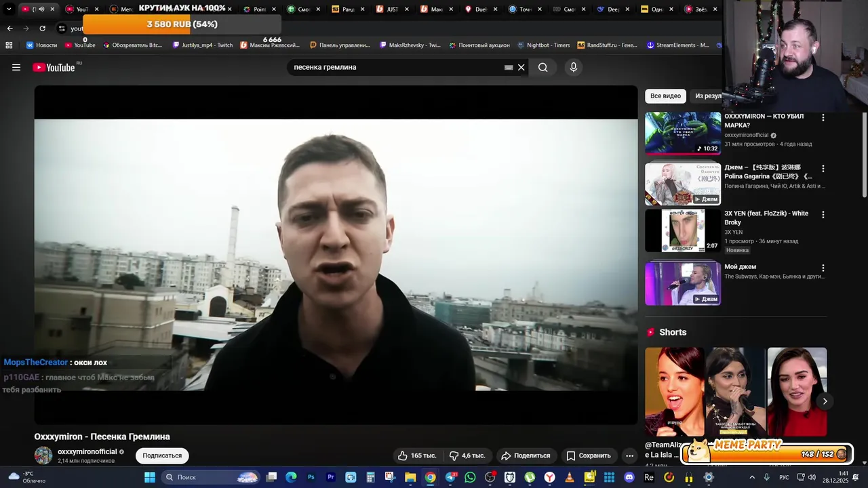Image resolution: width=868 pixels, height=488 pixels.
Task: Show next Shorts with arrow
Action: click(825, 401)
